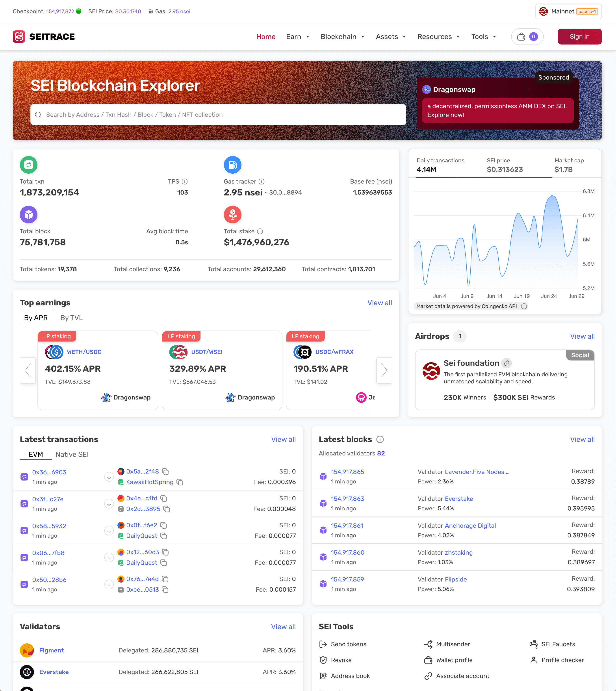Screen dimensions: 616x691
Task: Click the Latest blocks info icon
Action: pyautogui.click(x=380, y=439)
